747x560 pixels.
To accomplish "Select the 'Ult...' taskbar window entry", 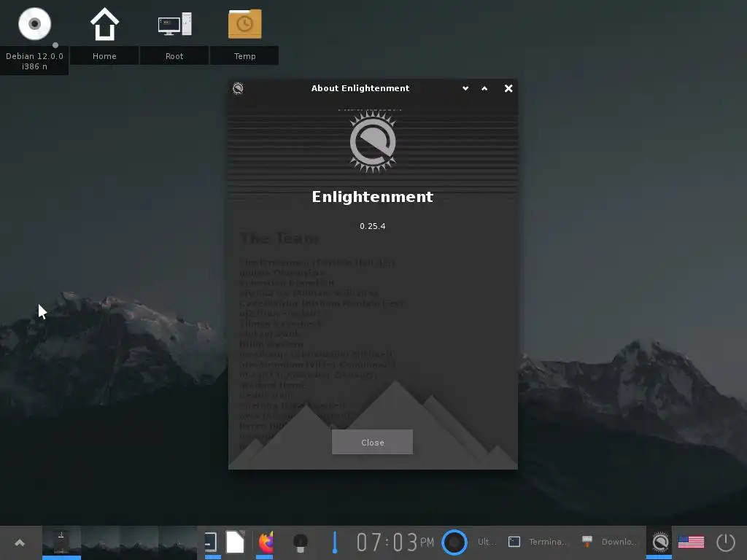I will (487, 542).
